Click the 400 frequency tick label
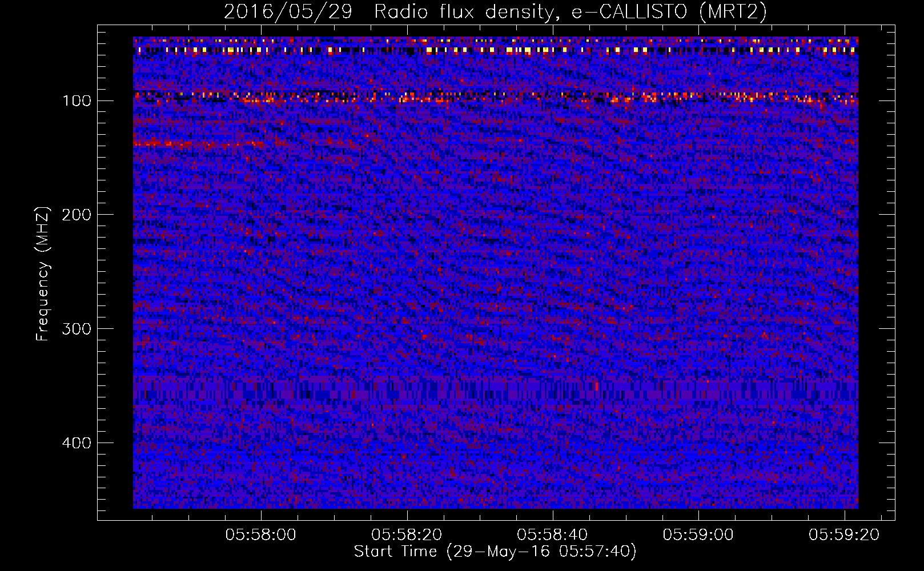Image resolution: width=924 pixels, height=571 pixels. (77, 443)
